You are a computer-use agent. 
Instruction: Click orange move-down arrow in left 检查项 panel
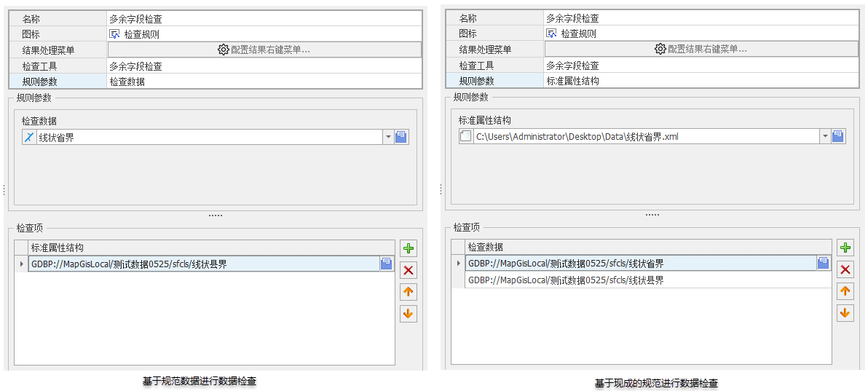[409, 314]
